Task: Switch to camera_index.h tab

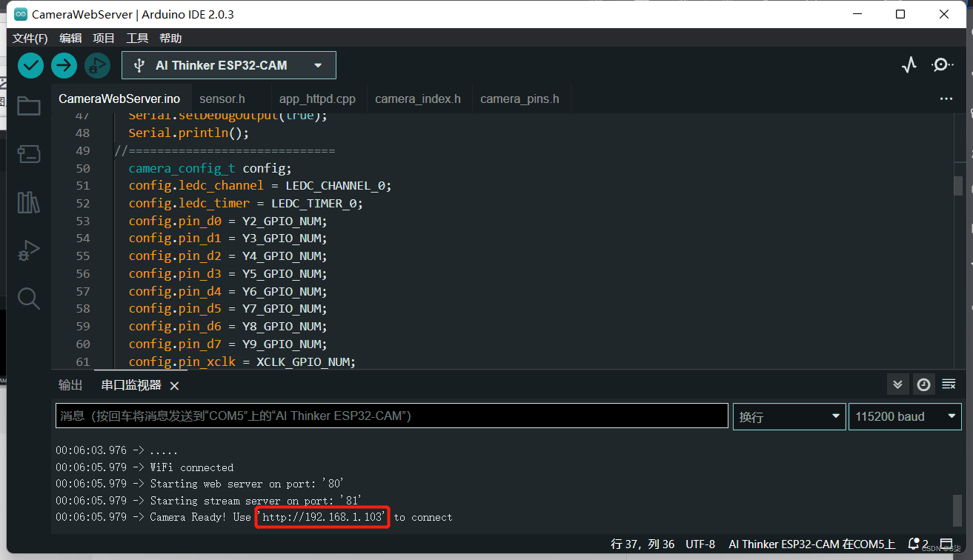Action: point(418,99)
